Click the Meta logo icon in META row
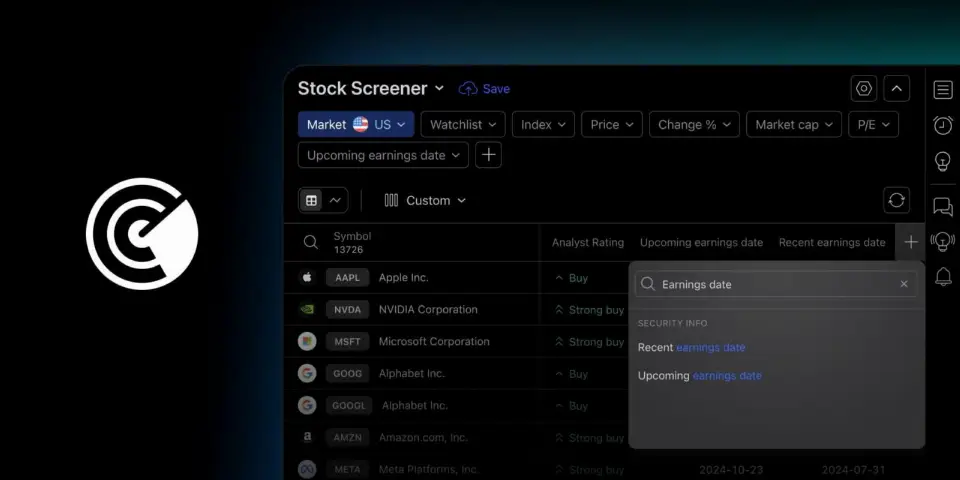Screen dimensions: 960x480 pos(307,469)
